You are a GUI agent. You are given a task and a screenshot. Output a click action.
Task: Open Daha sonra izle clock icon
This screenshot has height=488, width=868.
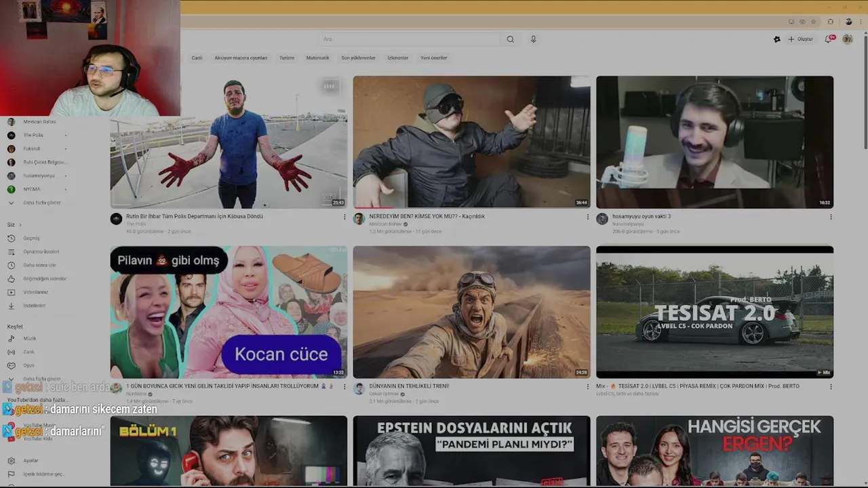point(11,265)
